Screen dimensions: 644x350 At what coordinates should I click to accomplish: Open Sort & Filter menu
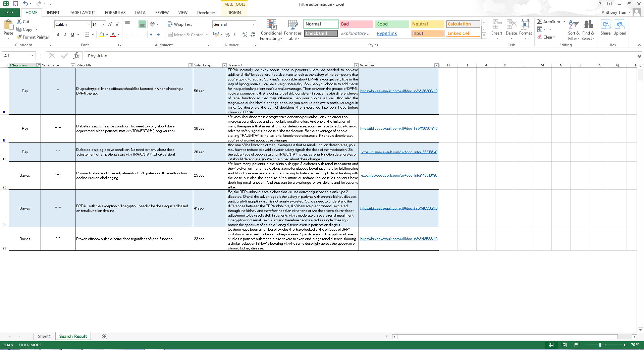[x=574, y=30]
